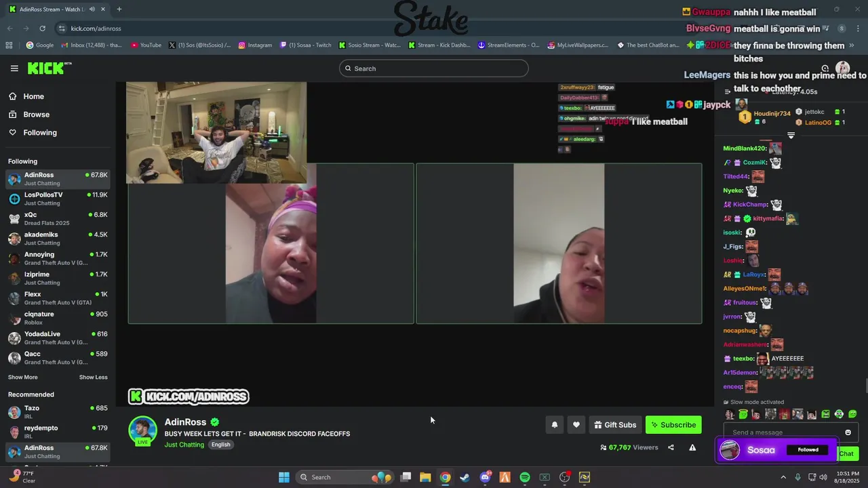868x488 pixels.
Task: Click the Gift Subs button
Action: (615, 425)
